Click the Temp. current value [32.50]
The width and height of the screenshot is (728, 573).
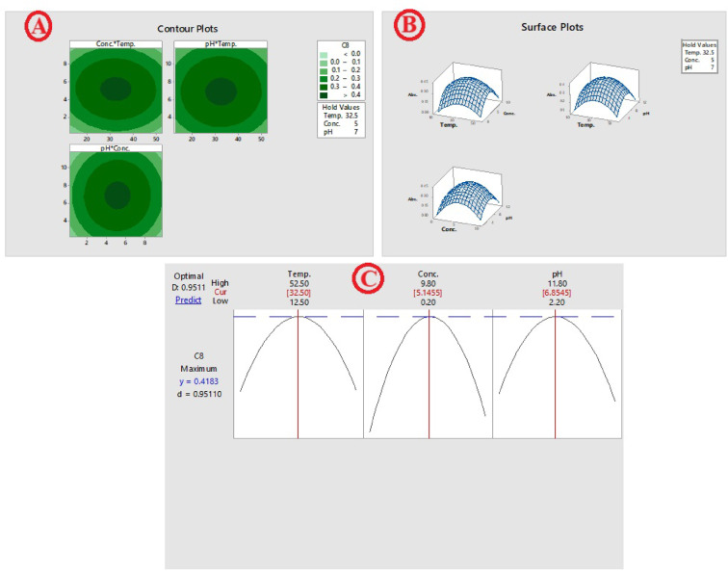[x=298, y=291]
